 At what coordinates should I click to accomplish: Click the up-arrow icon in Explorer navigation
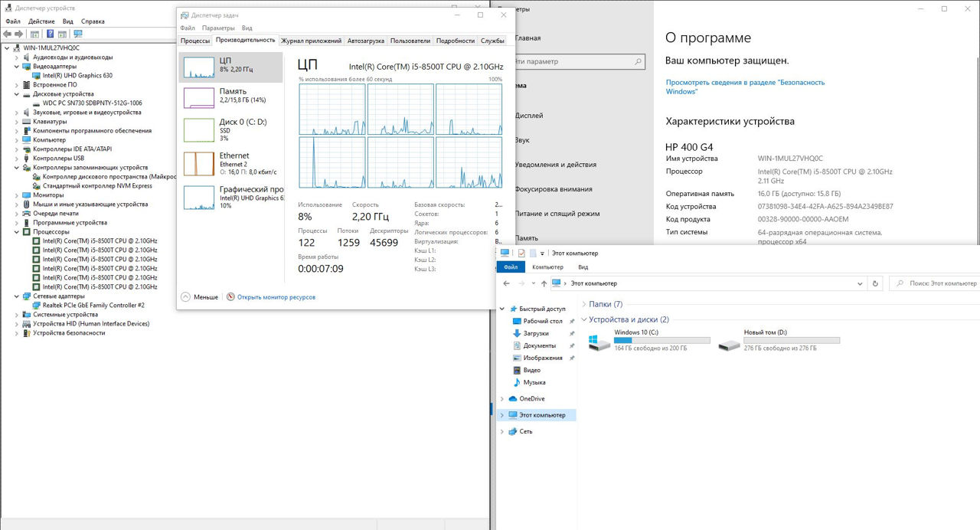click(544, 283)
